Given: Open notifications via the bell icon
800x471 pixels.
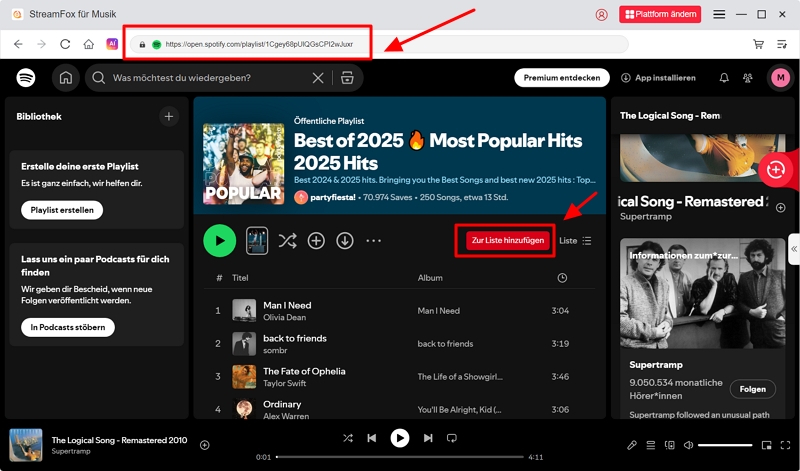Looking at the screenshot, I should [x=724, y=78].
